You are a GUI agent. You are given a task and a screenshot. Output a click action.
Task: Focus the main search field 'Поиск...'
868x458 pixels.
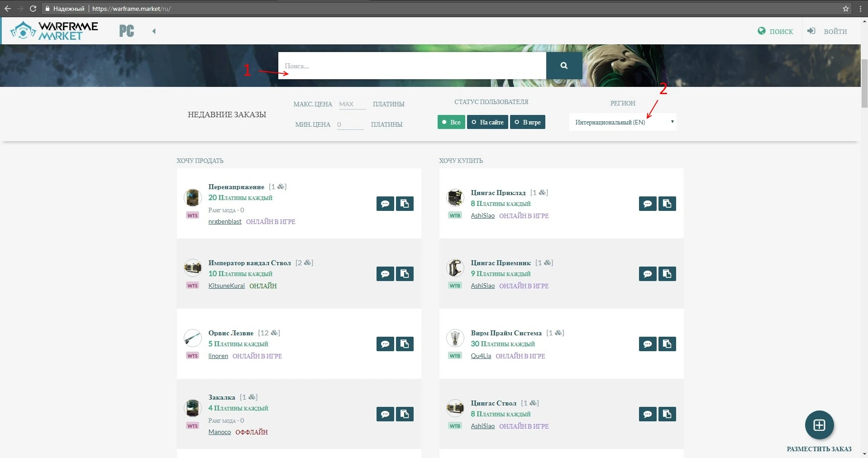[412, 66]
